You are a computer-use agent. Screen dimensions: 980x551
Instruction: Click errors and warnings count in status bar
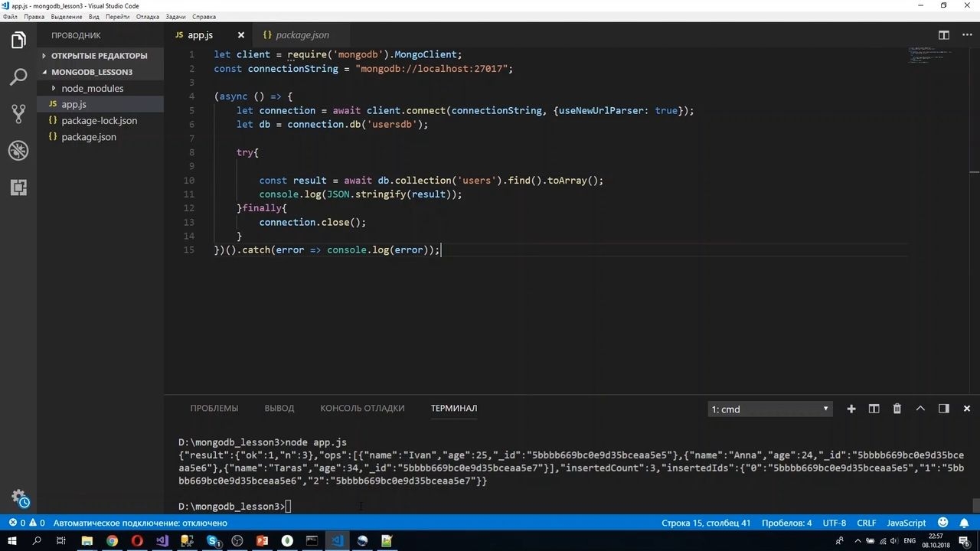click(x=27, y=523)
